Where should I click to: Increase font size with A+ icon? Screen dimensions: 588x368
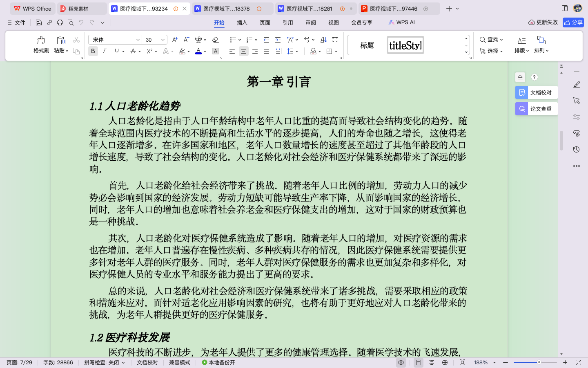pyautogui.click(x=175, y=40)
